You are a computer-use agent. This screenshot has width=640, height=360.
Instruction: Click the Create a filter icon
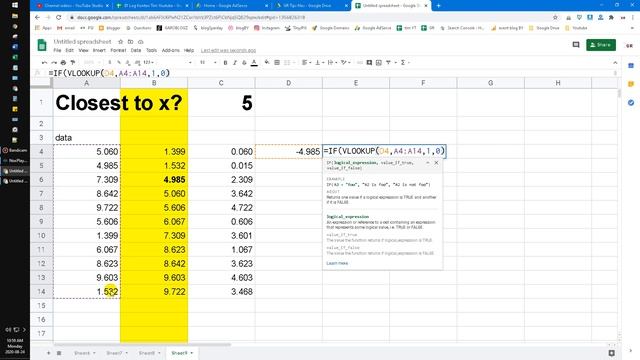point(390,62)
